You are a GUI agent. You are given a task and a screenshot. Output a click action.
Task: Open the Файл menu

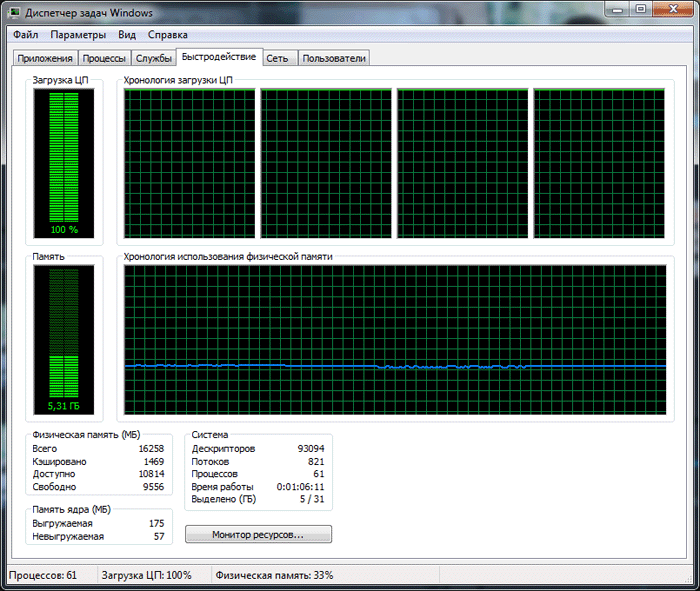pos(25,35)
